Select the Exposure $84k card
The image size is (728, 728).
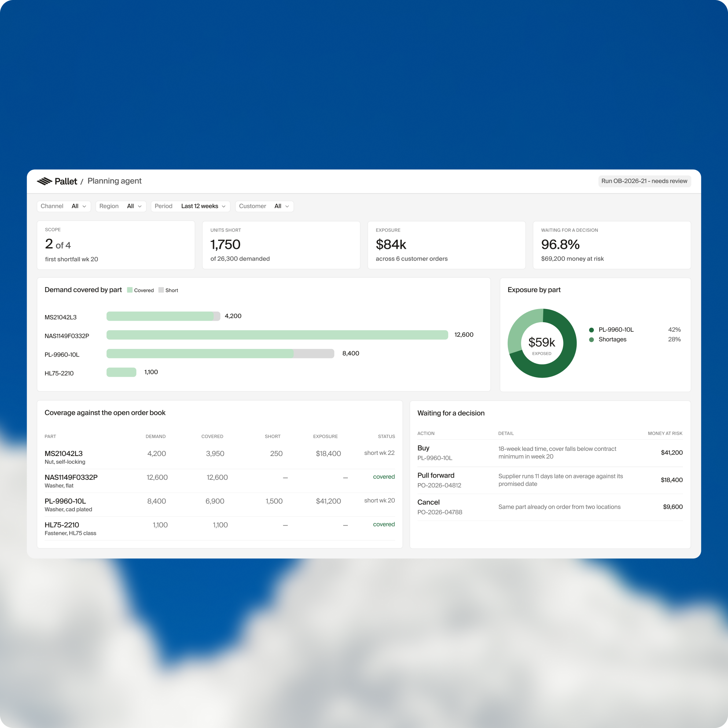pos(446,245)
